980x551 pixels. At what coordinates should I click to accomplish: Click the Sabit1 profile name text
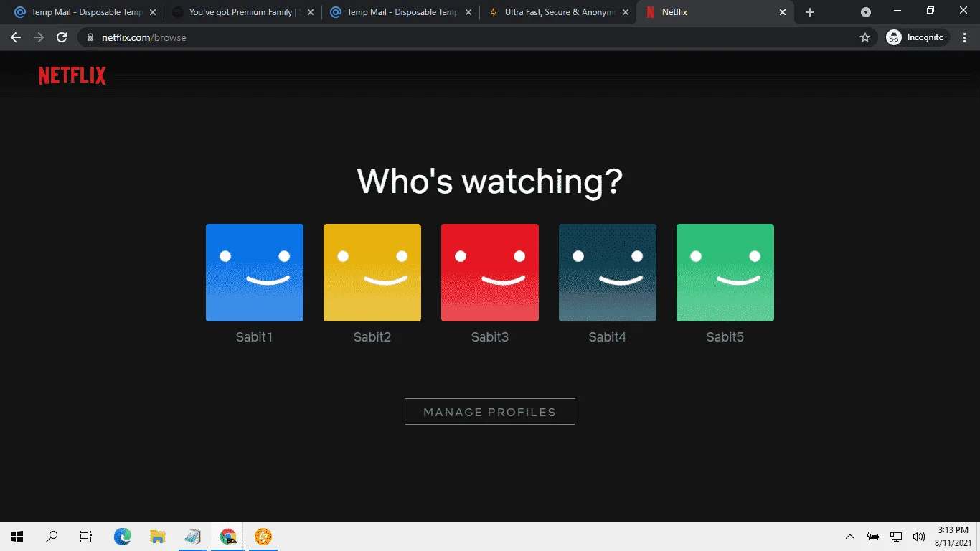(255, 337)
